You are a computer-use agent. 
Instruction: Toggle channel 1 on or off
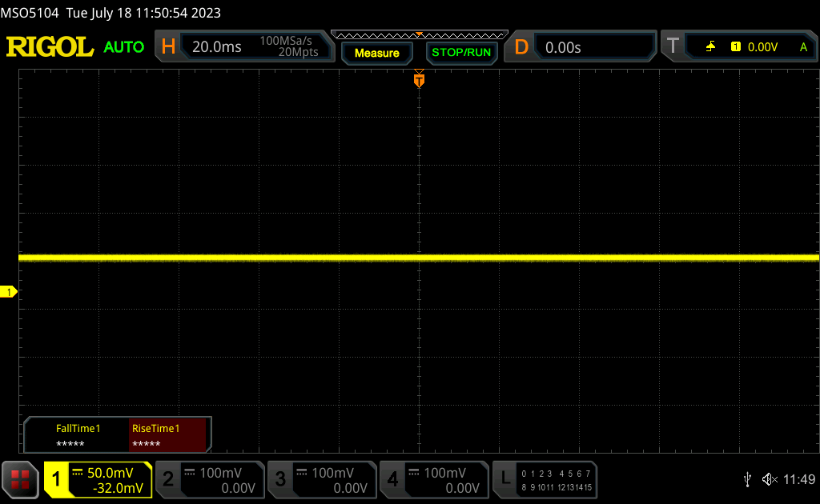57,479
